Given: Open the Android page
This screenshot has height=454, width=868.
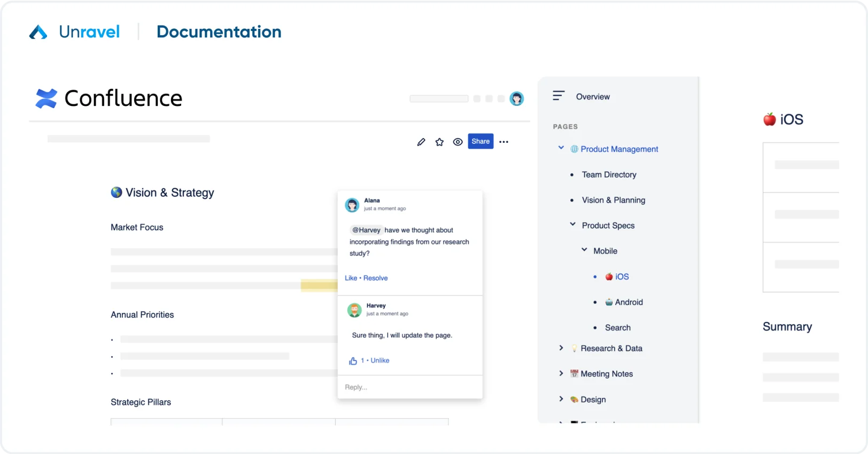Looking at the screenshot, I should point(629,302).
